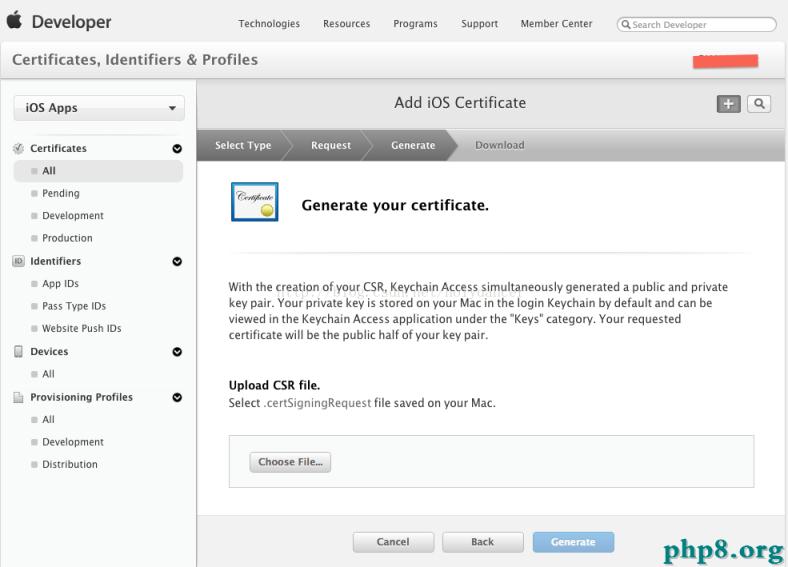Click the Upload CSR file heading
Viewport: 788px width, 567px height.
point(274,386)
